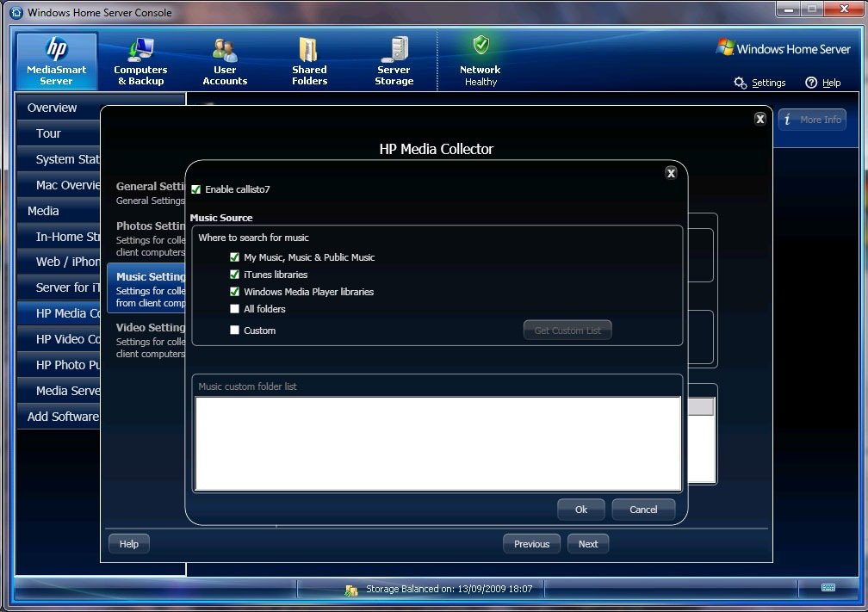Image resolution: width=868 pixels, height=612 pixels.
Task: Enable Custom music source checkbox
Action: point(235,331)
